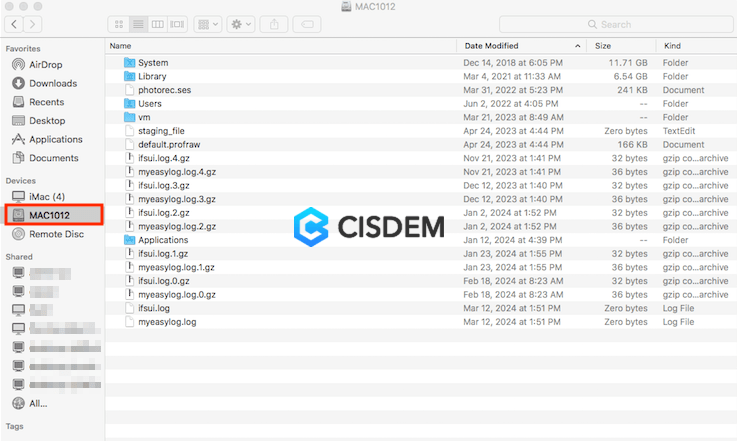
Task: Select myeasylog.log.2.gz archive
Action: click(177, 226)
